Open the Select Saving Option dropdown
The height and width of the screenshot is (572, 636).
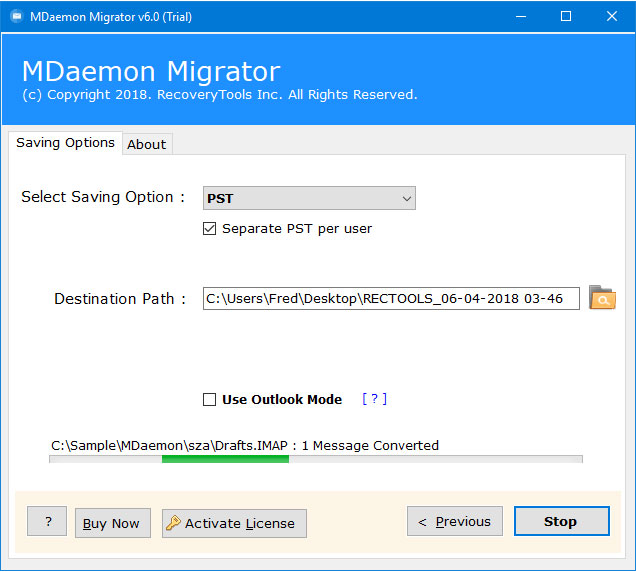pos(309,198)
